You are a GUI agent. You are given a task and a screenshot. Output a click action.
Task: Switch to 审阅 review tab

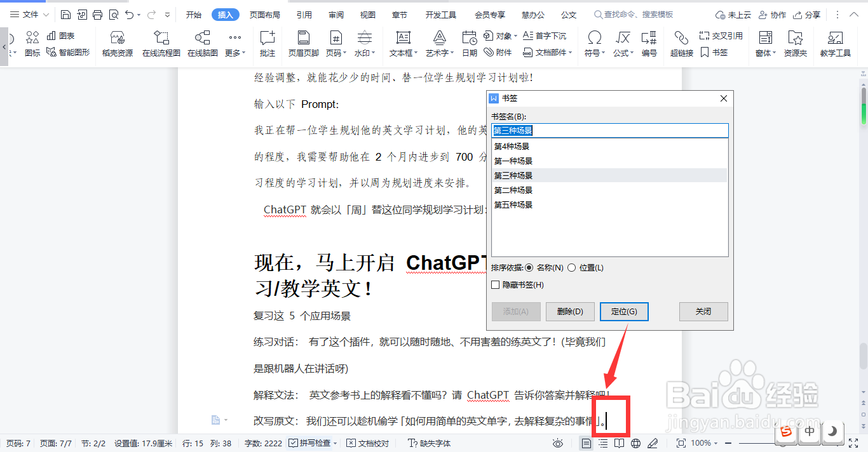(336, 15)
